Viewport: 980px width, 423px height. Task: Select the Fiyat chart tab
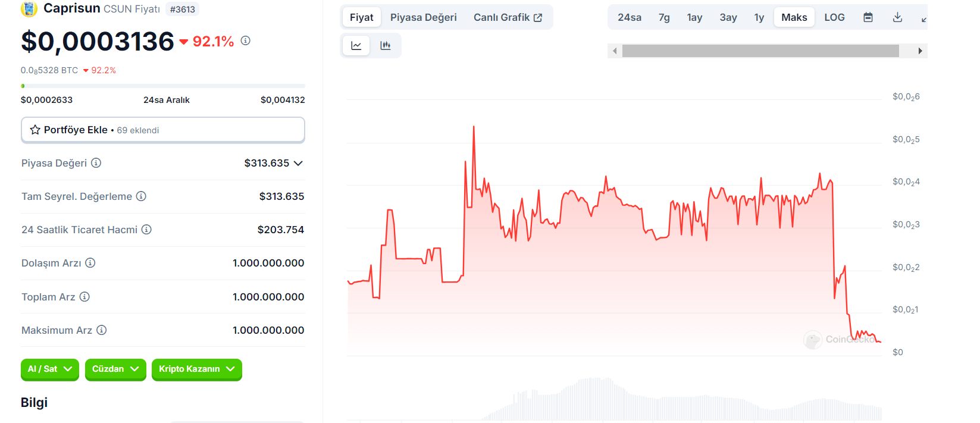[361, 17]
